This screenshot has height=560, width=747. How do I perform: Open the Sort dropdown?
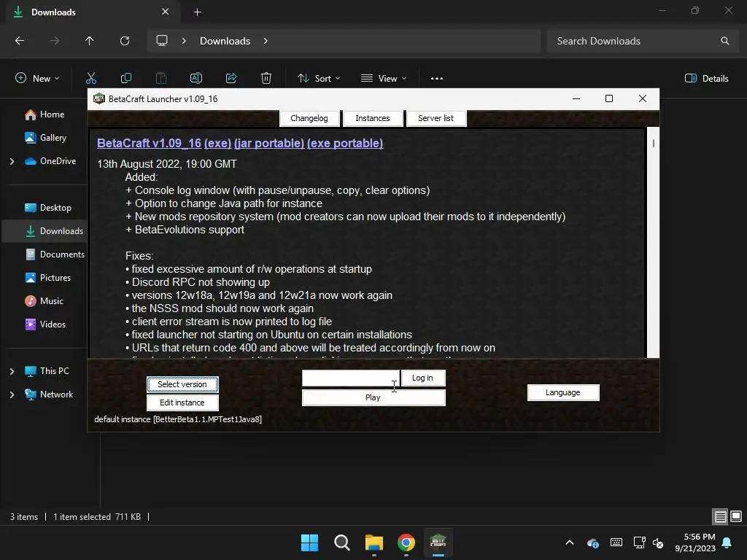tap(319, 79)
